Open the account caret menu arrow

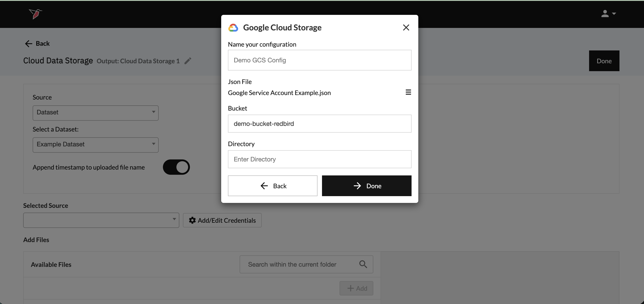(x=614, y=14)
